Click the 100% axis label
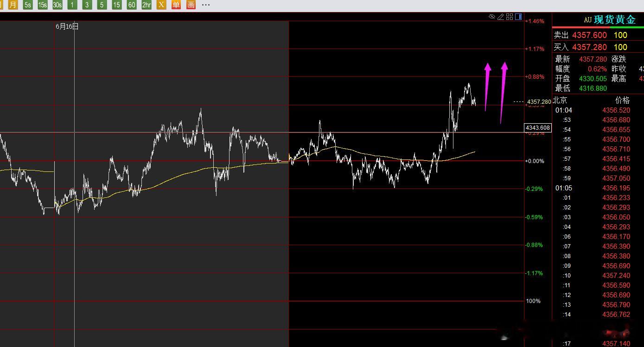Viewport: 644px width, 347px height. coord(533,301)
